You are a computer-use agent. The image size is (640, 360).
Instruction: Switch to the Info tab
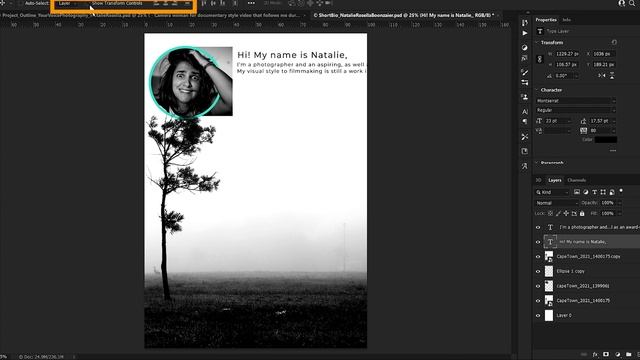tap(567, 20)
